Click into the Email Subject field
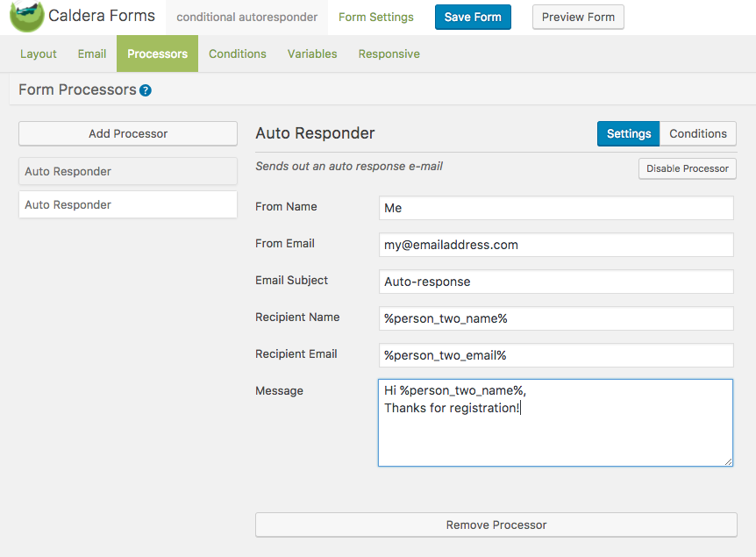 555,282
